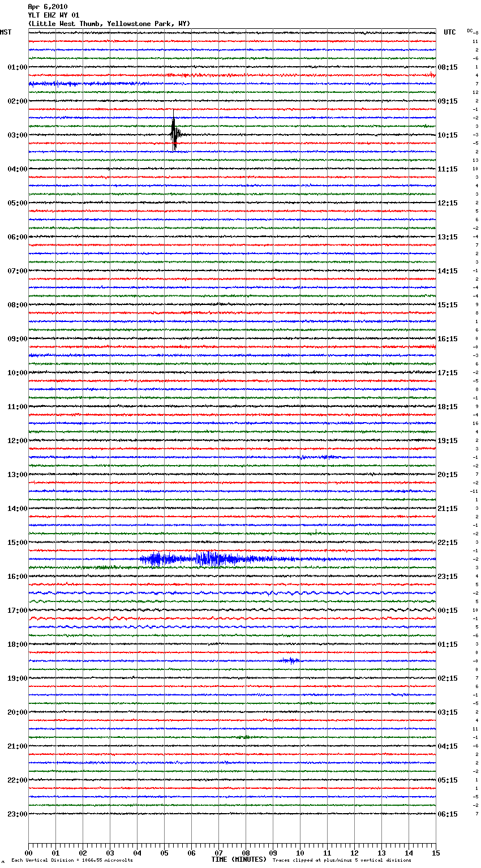Click 'Each Vertical Division = 1066.55 microvolts' note
The image size is (481, 868).
(x=72, y=861)
